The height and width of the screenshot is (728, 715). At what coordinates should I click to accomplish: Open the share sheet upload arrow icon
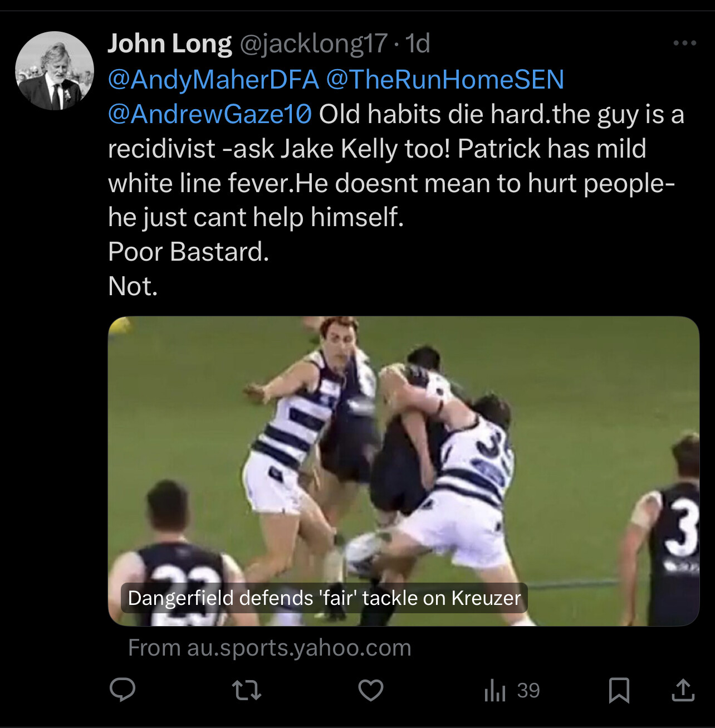pos(683,690)
